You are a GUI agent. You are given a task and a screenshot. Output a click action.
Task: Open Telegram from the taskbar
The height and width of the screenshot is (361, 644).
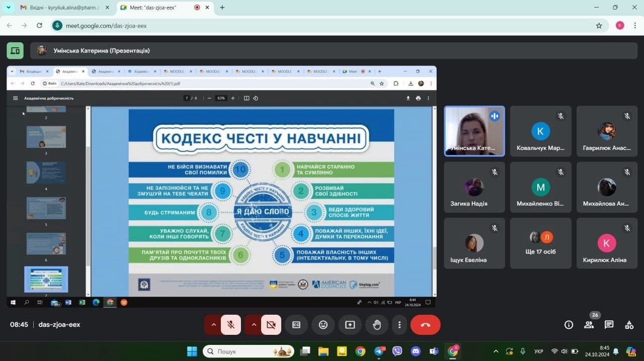[x=379, y=351]
